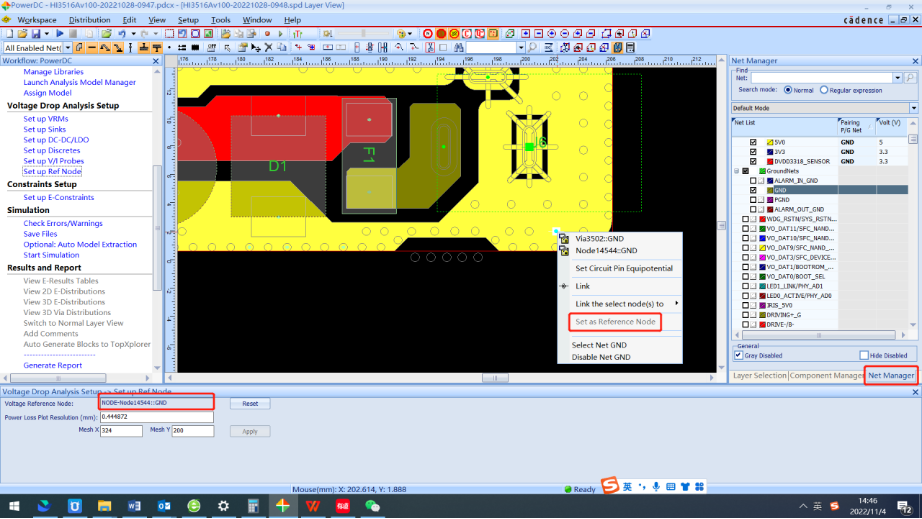
Task: Click the Undo arrow icon
Action: pyautogui.click(x=122, y=34)
